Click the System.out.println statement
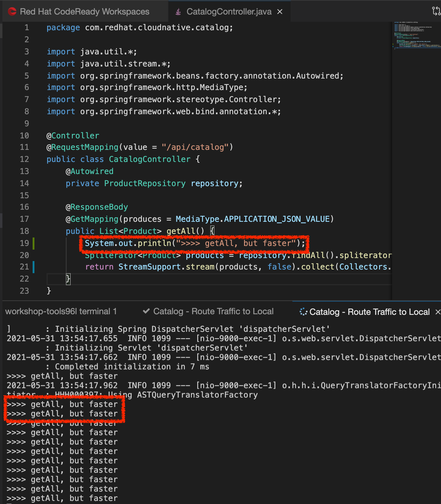 [x=195, y=243]
